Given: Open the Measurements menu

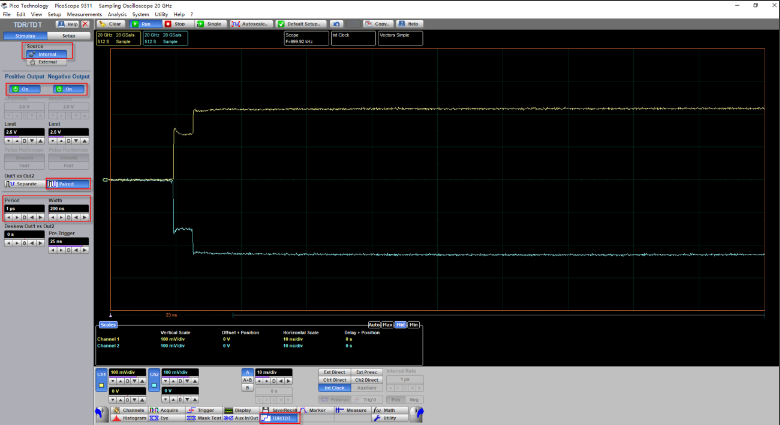Looking at the screenshot, I should tap(83, 14).
